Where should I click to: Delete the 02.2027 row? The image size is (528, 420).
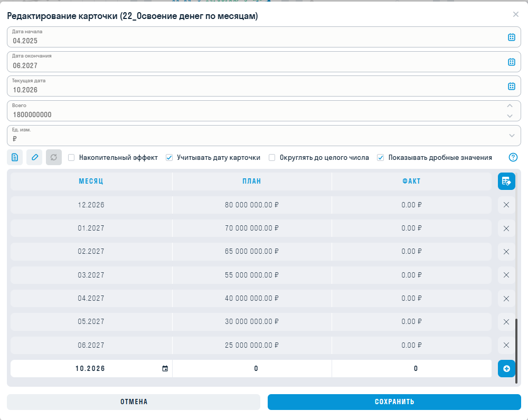[506, 252]
